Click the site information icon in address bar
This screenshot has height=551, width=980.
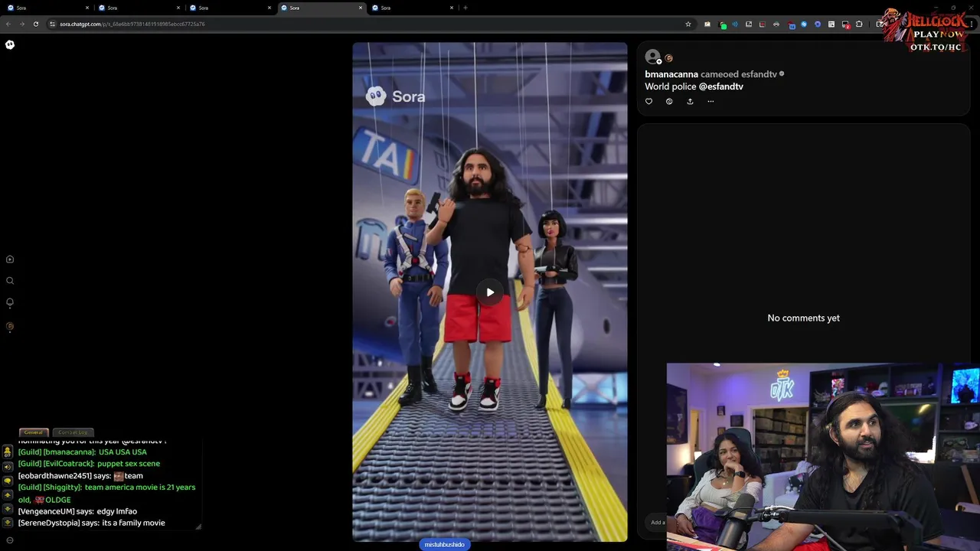(52, 24)
